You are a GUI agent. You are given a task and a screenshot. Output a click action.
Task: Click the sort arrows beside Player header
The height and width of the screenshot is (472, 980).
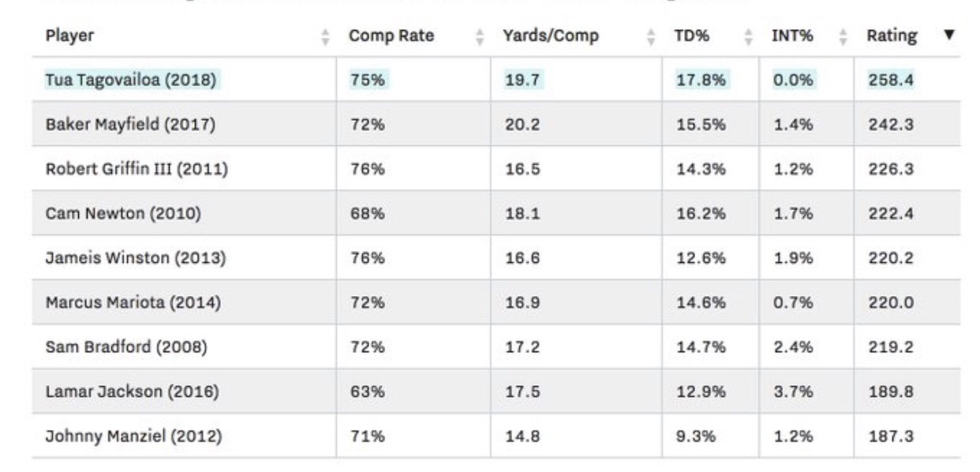[x=324, y=36]
